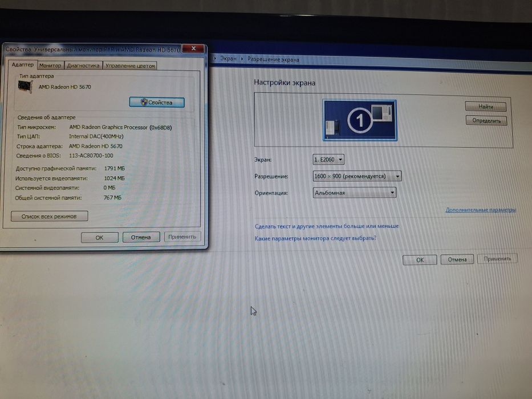Click the 1024 МБ video memory value
This screenshot has width=532, height=399.
click(115, 178)
